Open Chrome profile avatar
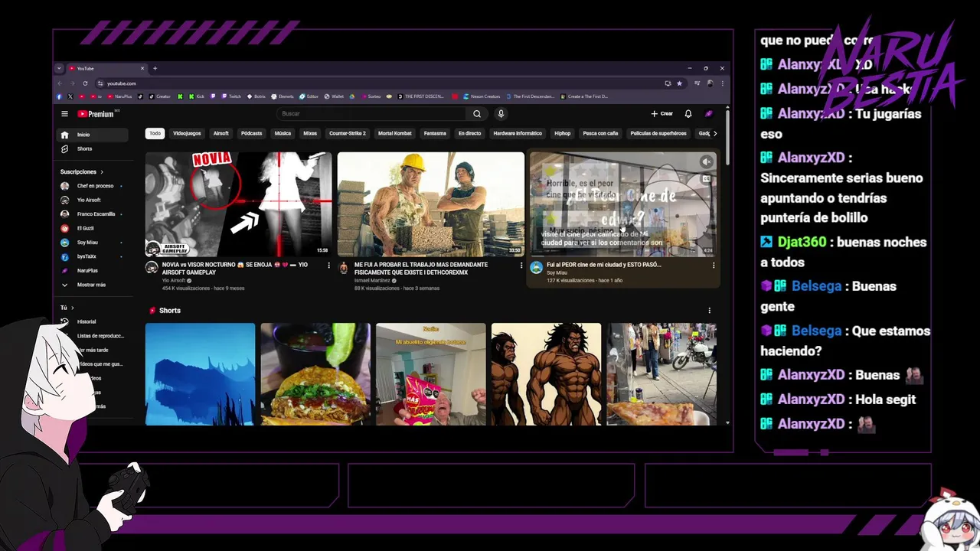The height and width of the screenshot is (551, 980). 710,83
